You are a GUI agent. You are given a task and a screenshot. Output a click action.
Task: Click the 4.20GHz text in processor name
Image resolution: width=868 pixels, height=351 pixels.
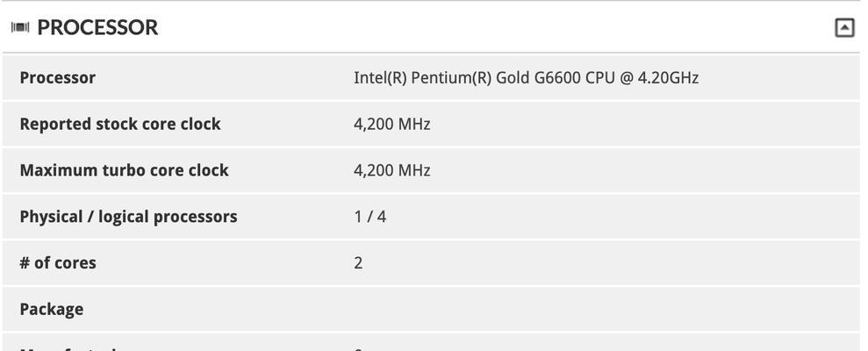tap(668, 77)
